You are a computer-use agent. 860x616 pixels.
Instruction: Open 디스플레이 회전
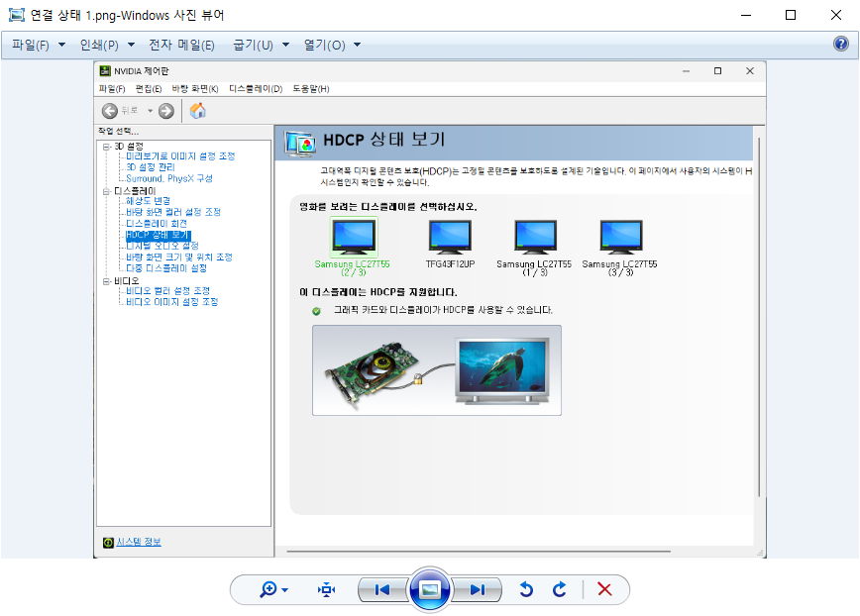pyautogui.click(x=157, y=224)
